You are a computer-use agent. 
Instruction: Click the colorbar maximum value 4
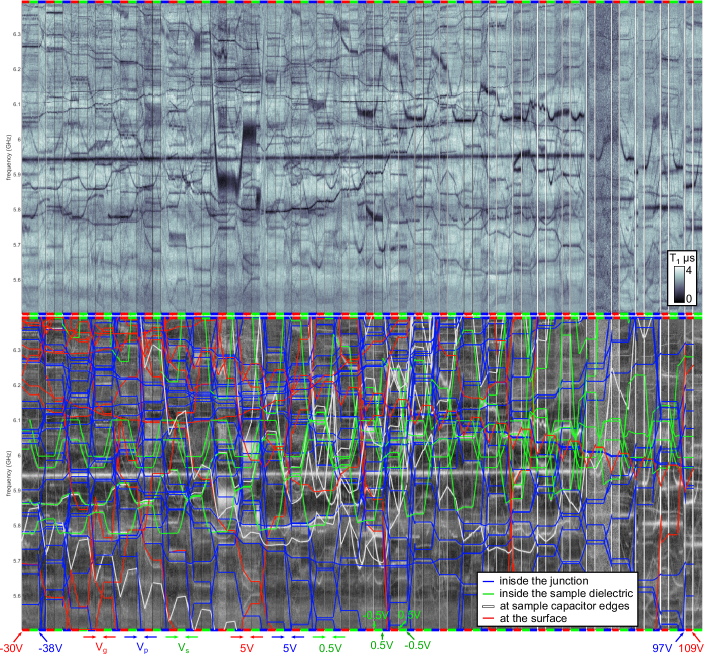coord(690,270)
